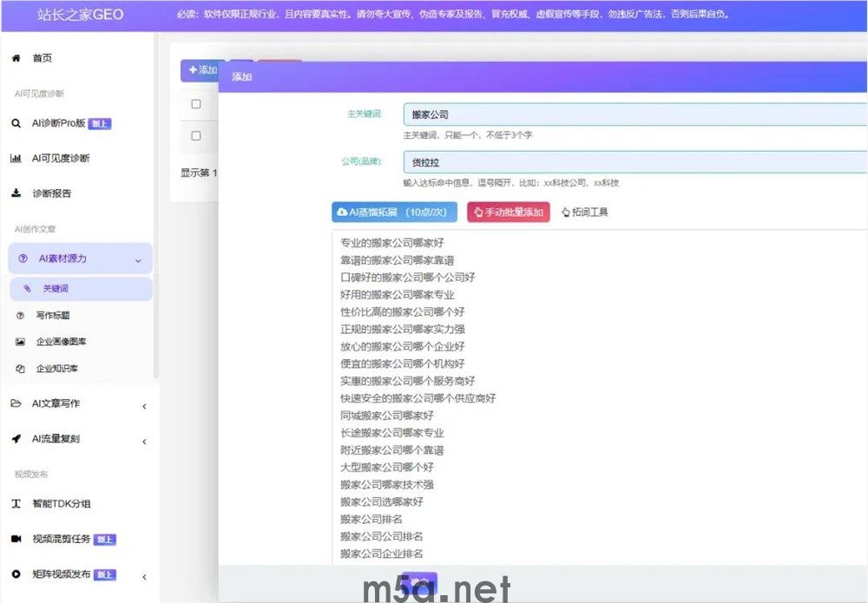Click the line 好用的搬家公司哪家专业
This screenshot has width=868, height=603.
[397, 294]
